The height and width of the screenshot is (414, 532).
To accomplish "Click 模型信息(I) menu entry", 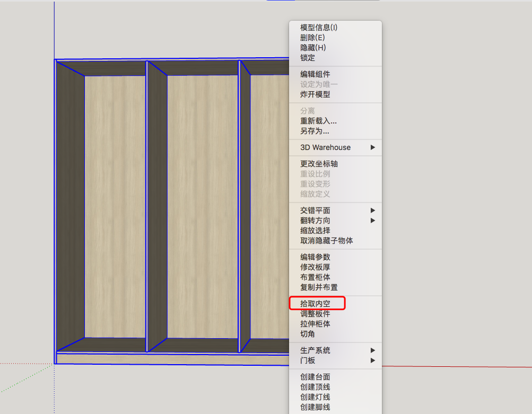I will point(319,28).
